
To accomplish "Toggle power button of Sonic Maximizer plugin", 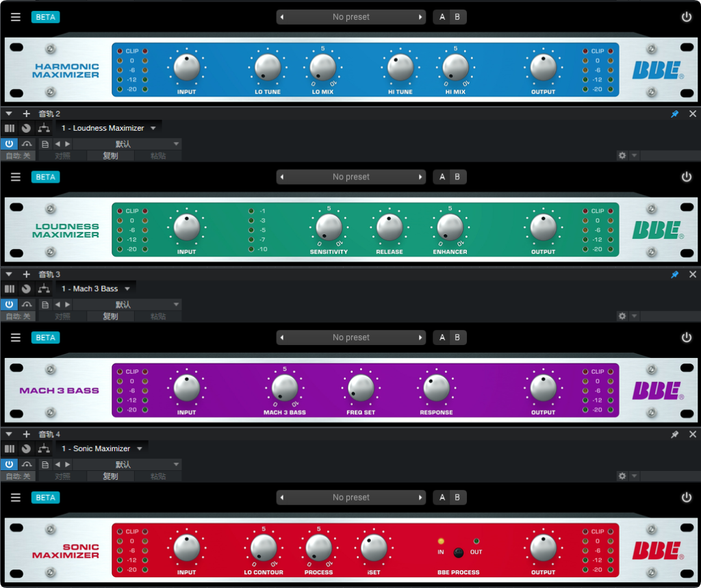I will click(686, 498).
